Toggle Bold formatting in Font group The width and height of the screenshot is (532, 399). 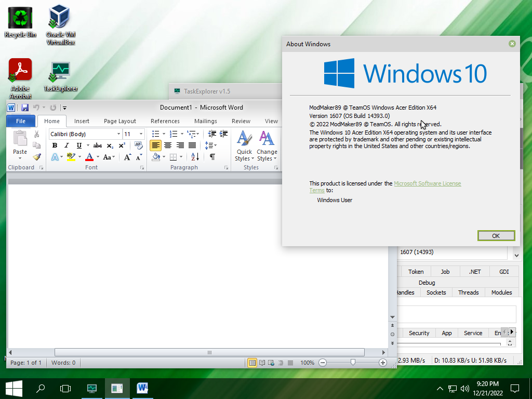click(55, 145)
